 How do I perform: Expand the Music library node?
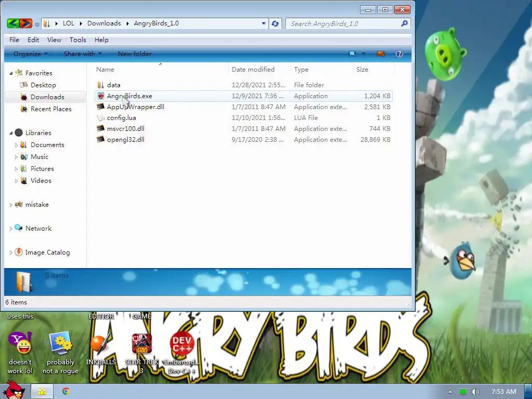click(16, 157)
